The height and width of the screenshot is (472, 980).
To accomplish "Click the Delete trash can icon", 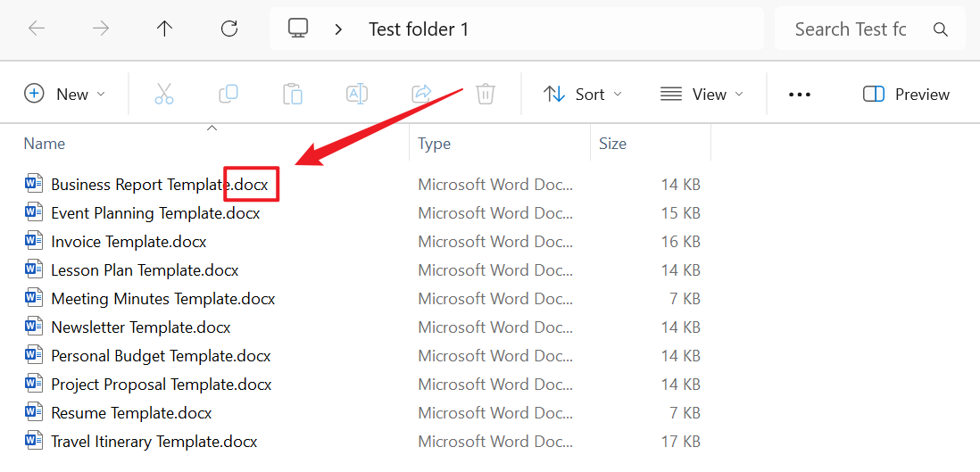I will tap(486, 94).
